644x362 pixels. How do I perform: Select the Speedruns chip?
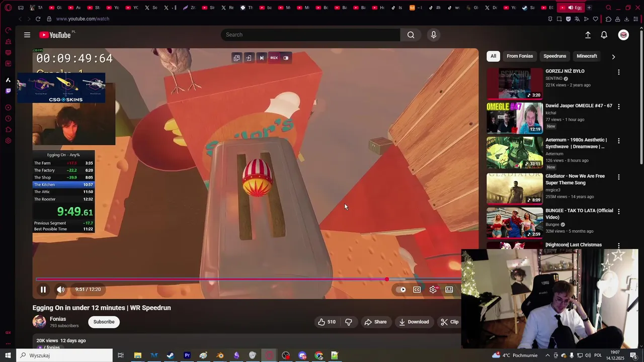[x=554, y=56]
